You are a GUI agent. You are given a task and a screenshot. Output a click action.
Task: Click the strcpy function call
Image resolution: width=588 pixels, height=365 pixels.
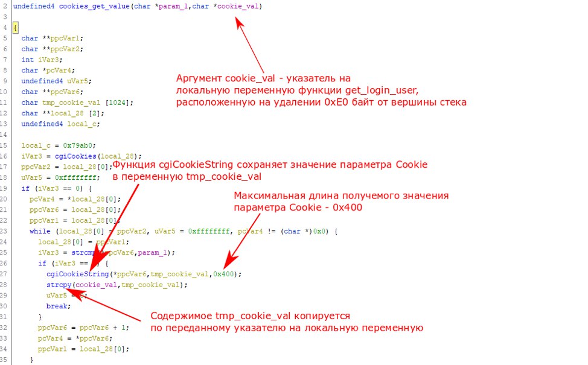59,285
